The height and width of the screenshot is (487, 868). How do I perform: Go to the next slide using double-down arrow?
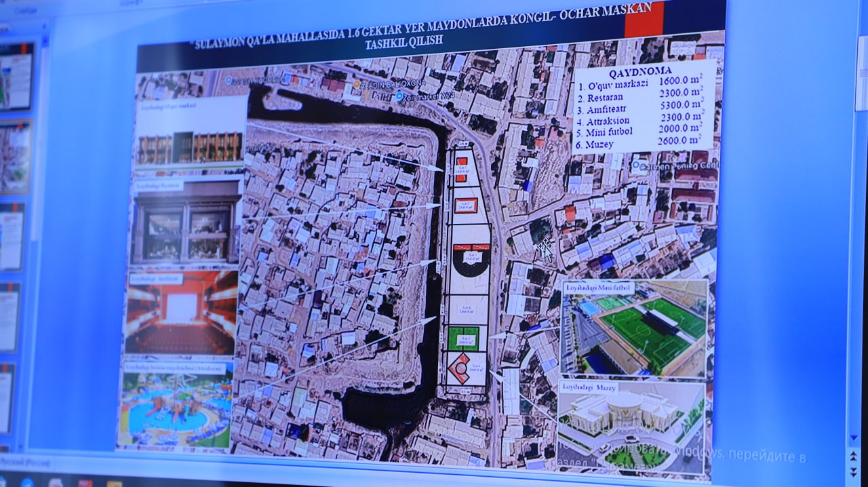pyautogui.click(x=854, y=471)
